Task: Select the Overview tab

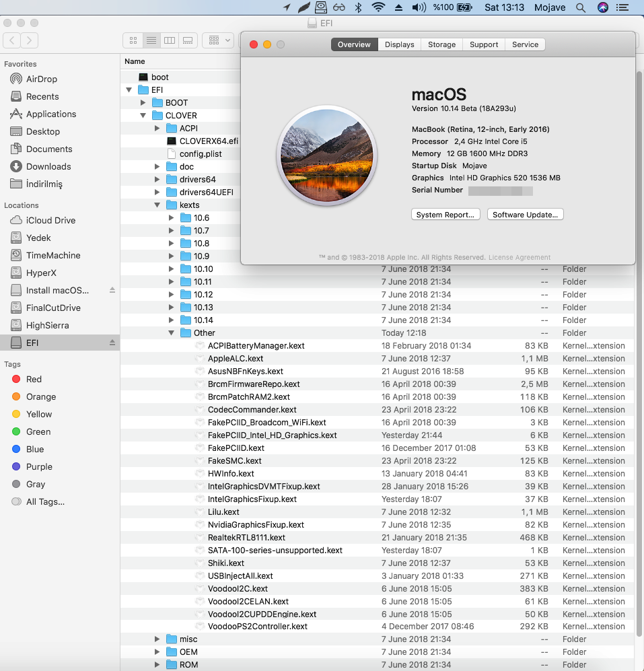Action: coord(355,44)
